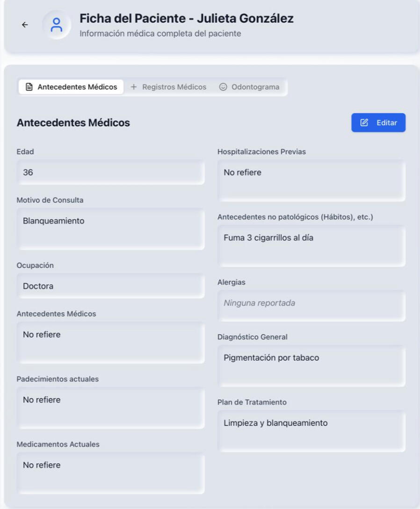Select the Plan de Tratamiento text box

coord(311,431)
